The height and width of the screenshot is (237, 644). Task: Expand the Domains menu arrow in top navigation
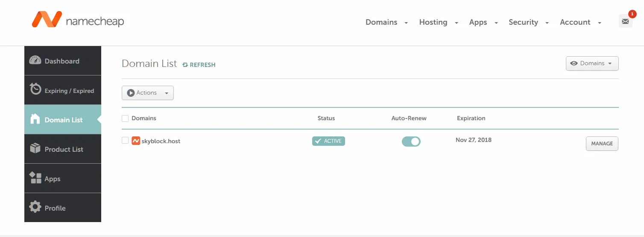[406, 23]
